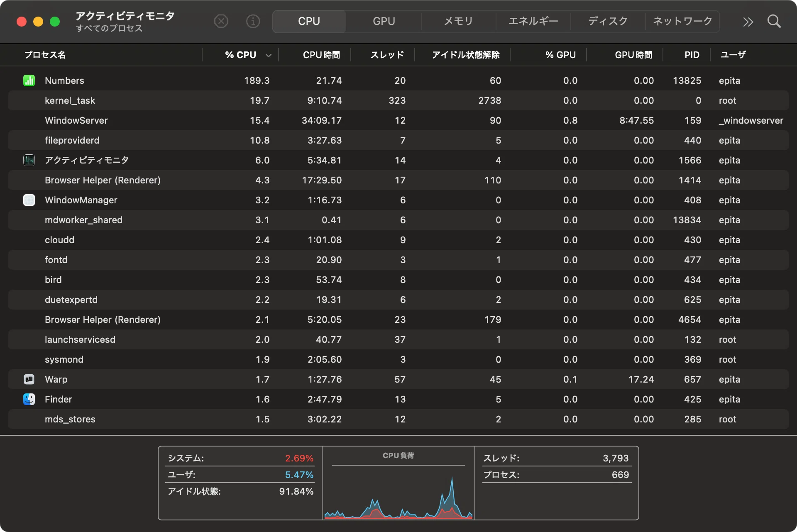Toggle sort arrow on % CPU column
Screen dimensions: 797x532
(x=269, y=55)
